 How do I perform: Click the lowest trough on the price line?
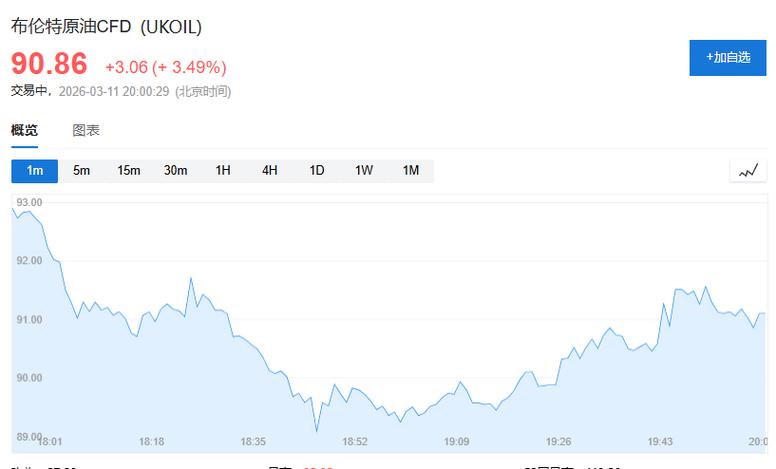click(317, 431)
